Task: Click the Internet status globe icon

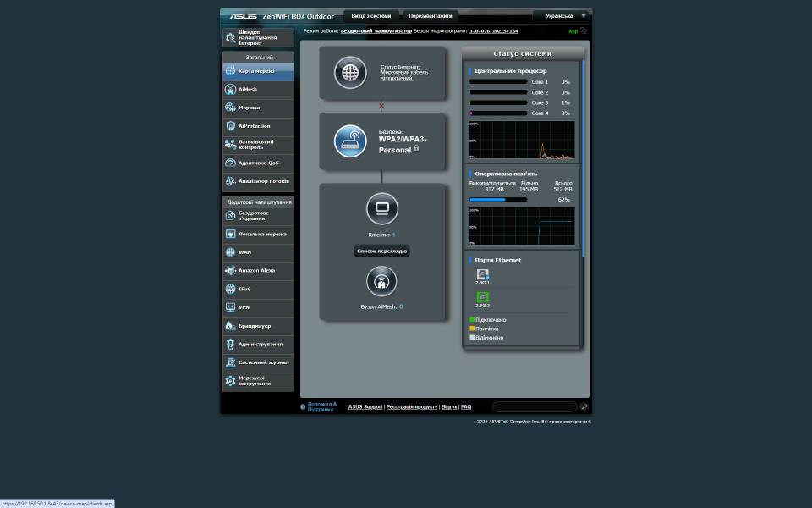Action: tap(350, 73)
